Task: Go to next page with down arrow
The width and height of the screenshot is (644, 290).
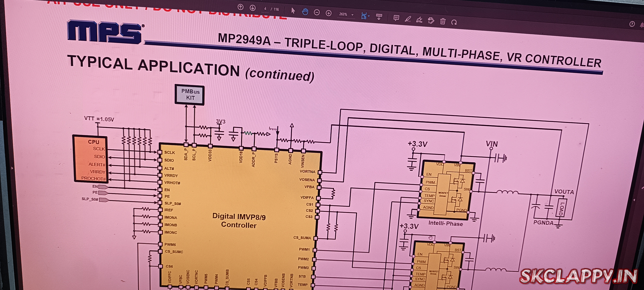Action: click(x=253, y=8)
